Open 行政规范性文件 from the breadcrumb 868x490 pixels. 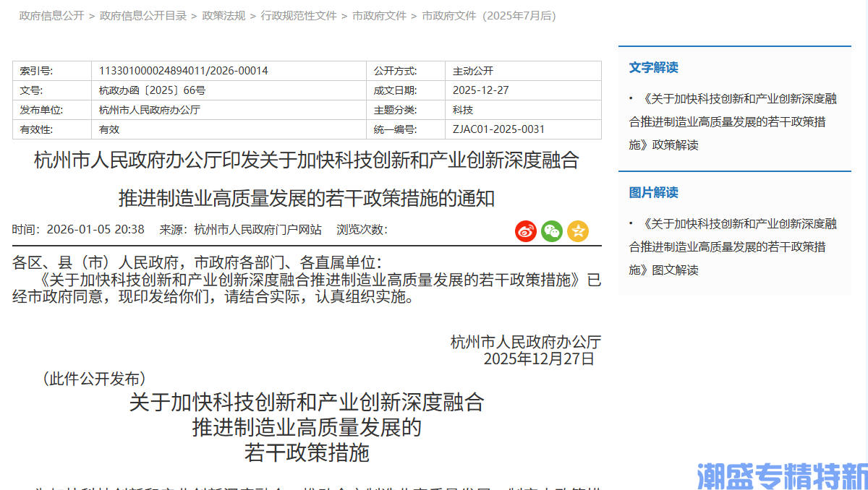[299, 14]
